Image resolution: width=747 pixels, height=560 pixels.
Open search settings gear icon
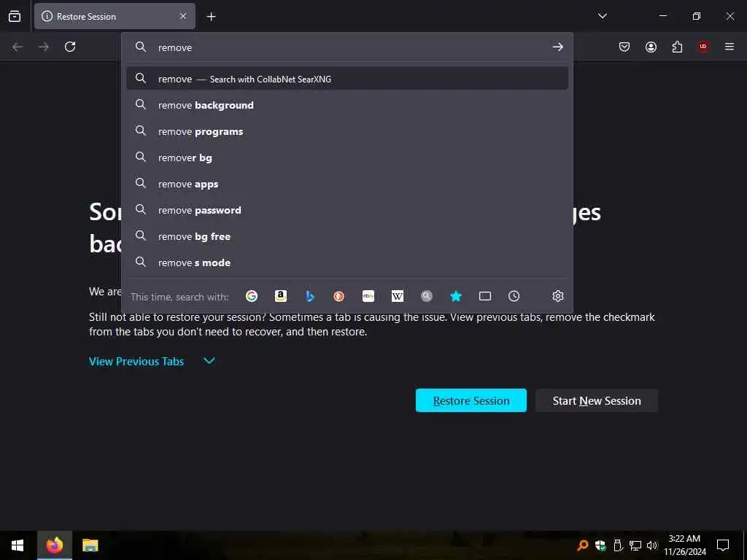558,296
